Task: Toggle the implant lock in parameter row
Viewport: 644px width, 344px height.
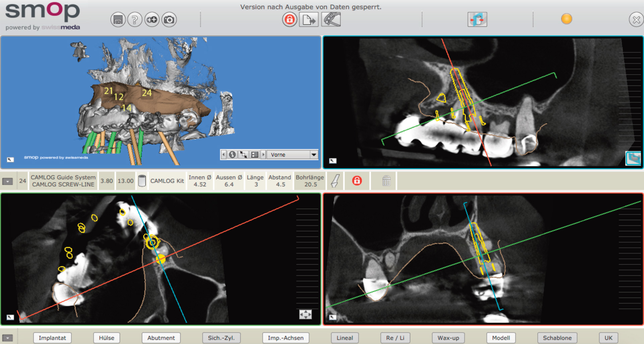Action: click(x=357, y=181)
